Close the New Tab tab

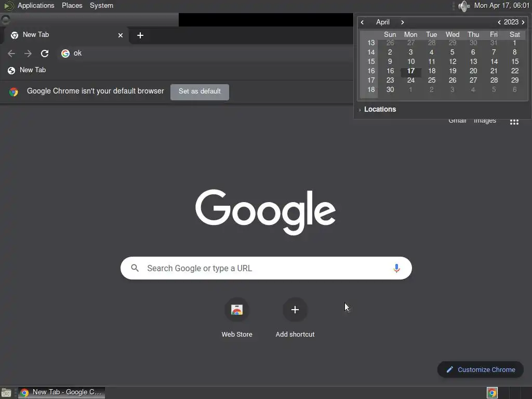point(121,35)
